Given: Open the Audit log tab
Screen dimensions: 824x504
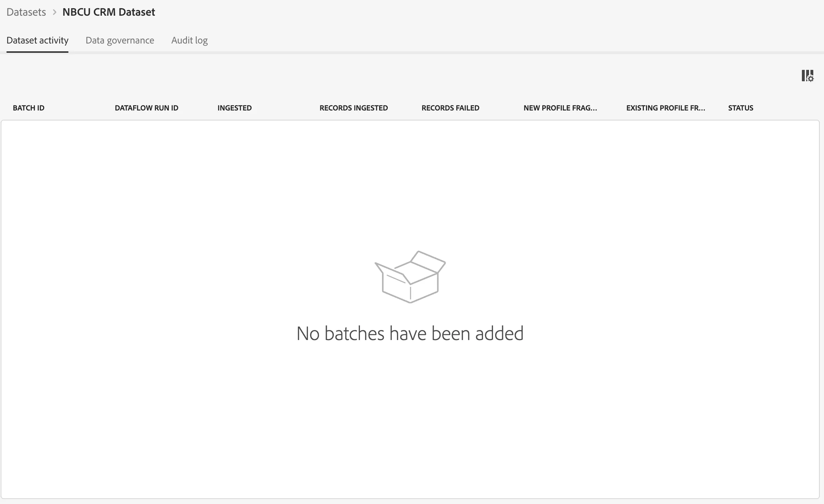Looking at the screenshot, I should pyautogui.click(x=189, y=40).
